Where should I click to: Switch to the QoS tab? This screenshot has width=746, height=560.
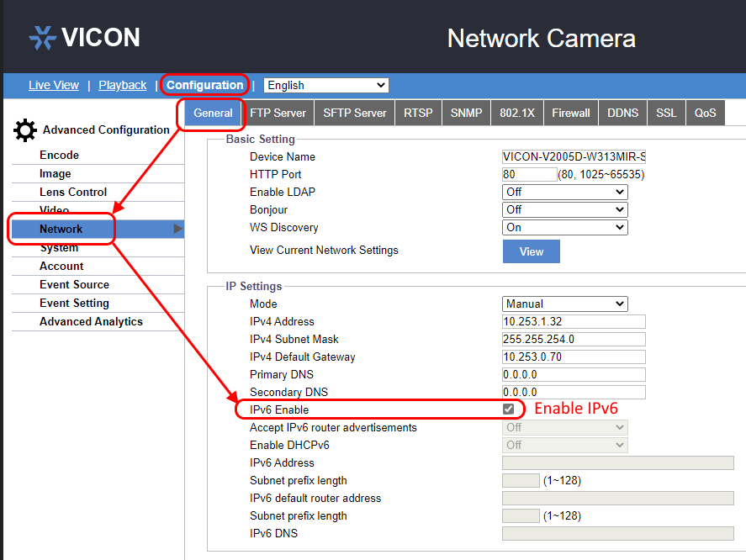coord(705,112)
